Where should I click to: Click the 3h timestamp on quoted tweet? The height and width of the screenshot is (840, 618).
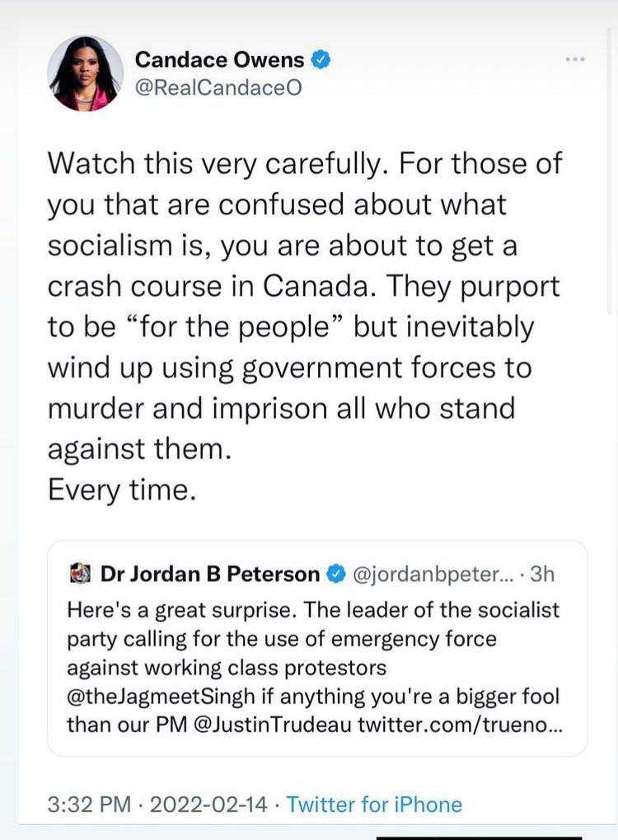pyautogui.click(x=544, y=574)
